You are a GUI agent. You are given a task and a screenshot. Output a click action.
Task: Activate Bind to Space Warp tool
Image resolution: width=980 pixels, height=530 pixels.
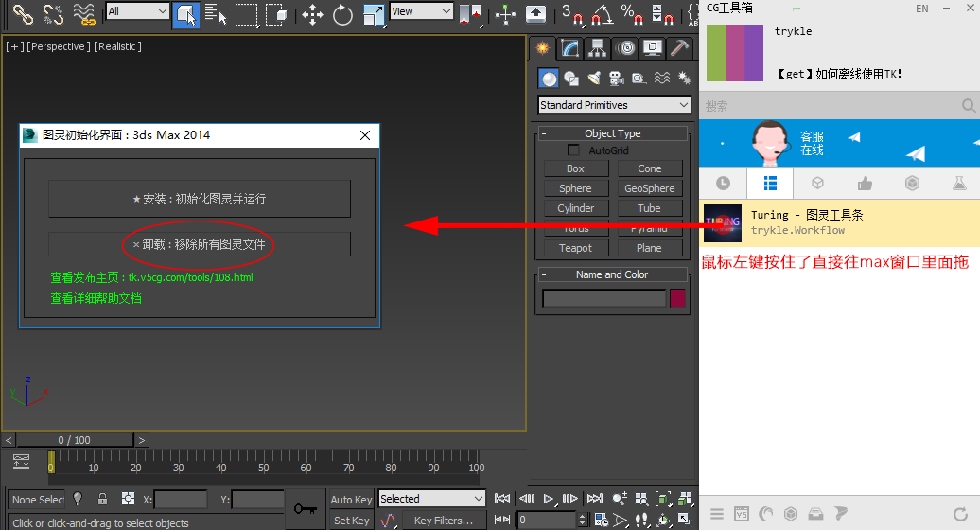click(83, 14)
